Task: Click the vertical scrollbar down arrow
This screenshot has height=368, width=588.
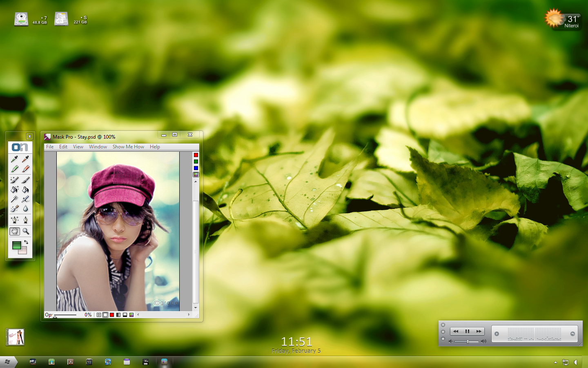Action: pyautogui.click(x=196, y=307)
